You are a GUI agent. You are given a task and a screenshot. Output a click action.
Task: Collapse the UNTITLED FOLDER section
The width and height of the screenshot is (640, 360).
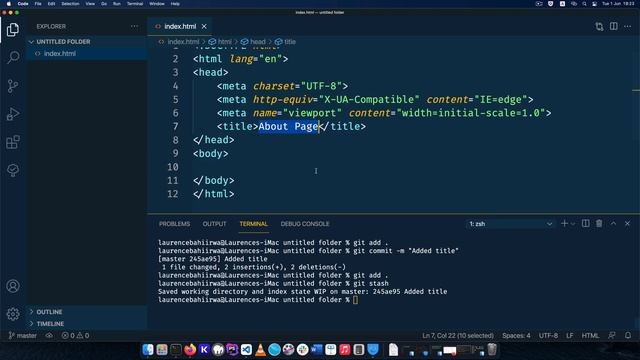(63, 42)
